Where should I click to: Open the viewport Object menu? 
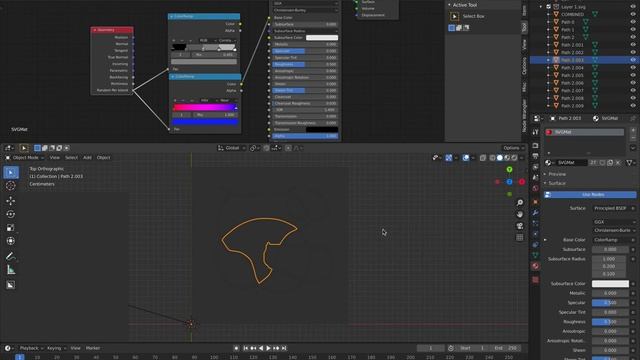[x=103, y=158]
